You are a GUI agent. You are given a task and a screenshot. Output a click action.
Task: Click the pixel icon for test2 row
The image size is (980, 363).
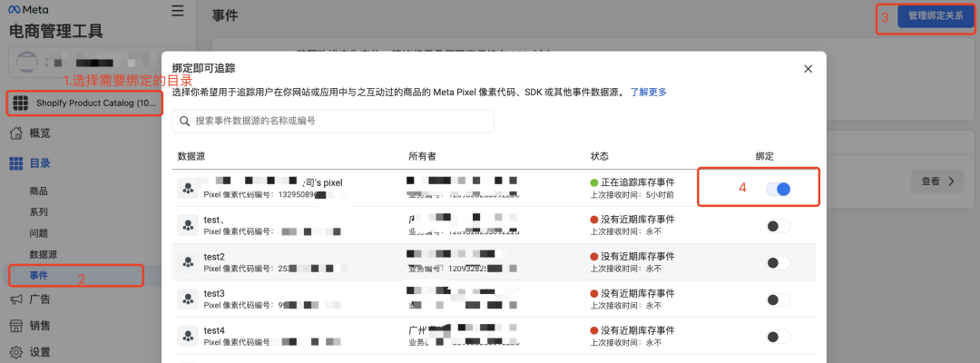188,261
